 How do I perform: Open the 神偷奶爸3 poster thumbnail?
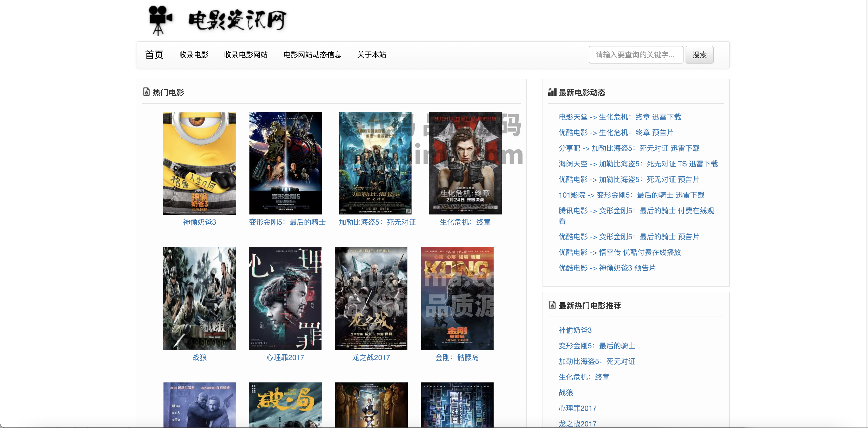(x=200, y=163)
